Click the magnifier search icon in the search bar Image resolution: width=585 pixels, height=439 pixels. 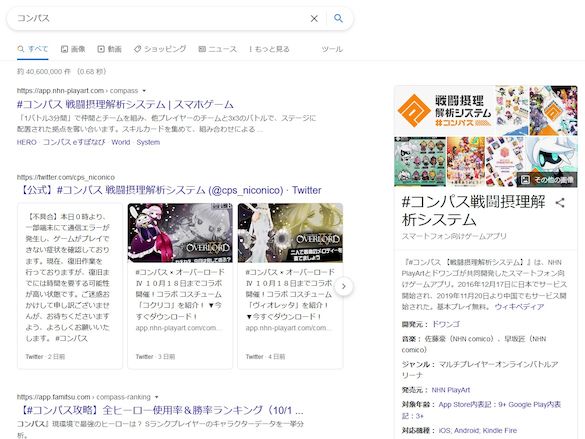coord(338,18)
